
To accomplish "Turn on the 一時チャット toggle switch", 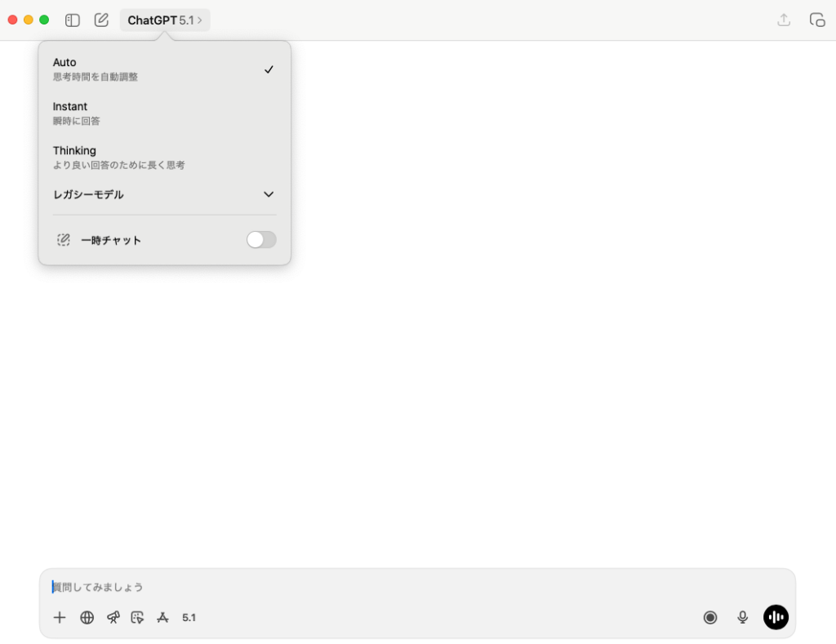I will pos(261,240).
